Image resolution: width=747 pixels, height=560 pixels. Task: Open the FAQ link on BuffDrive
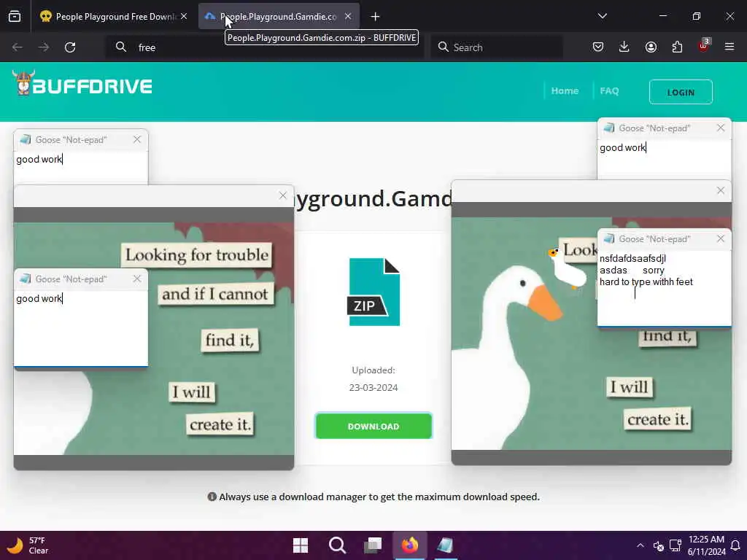tap(609, 91)
